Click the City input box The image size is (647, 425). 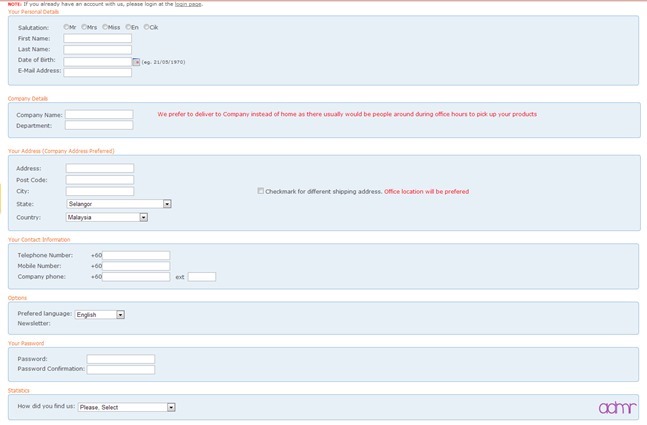[100, 191]
